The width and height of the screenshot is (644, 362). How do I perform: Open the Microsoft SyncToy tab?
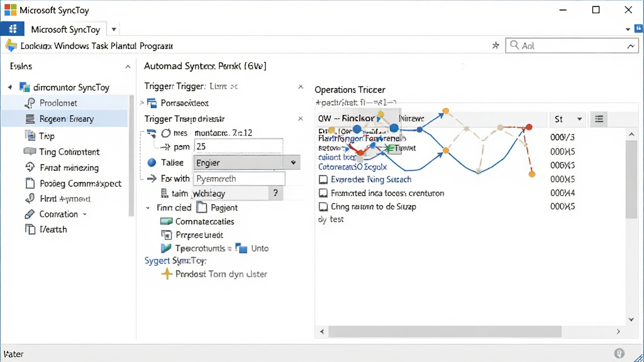tap(65, 30)
